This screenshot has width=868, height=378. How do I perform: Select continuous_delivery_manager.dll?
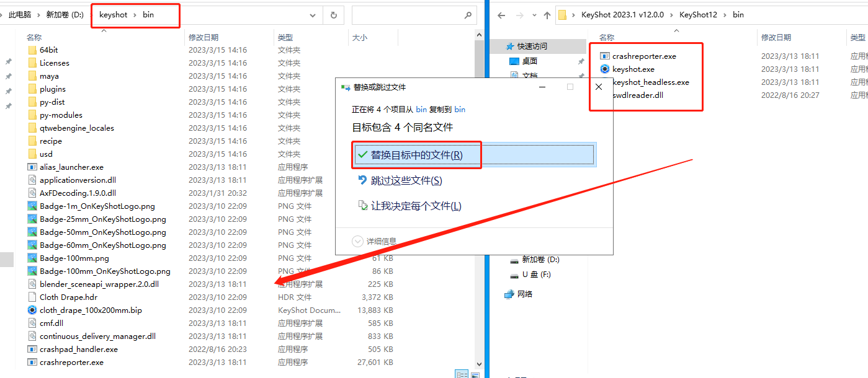click(97, 336)
